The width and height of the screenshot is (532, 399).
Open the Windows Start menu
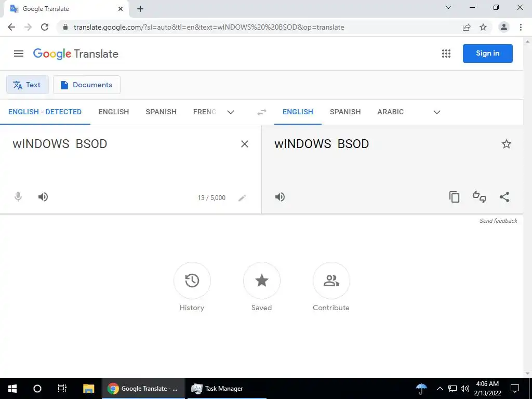[x=12, y=389]
